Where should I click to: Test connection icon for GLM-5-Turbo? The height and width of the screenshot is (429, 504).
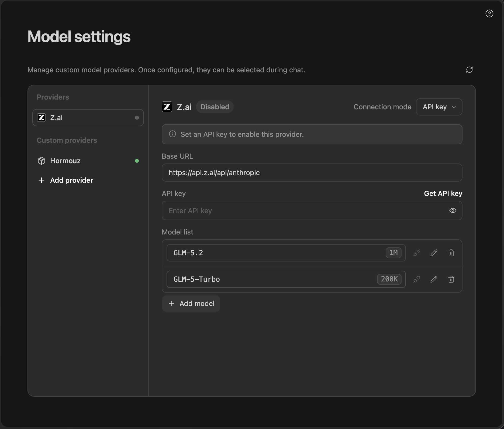(x=417, y=279)
